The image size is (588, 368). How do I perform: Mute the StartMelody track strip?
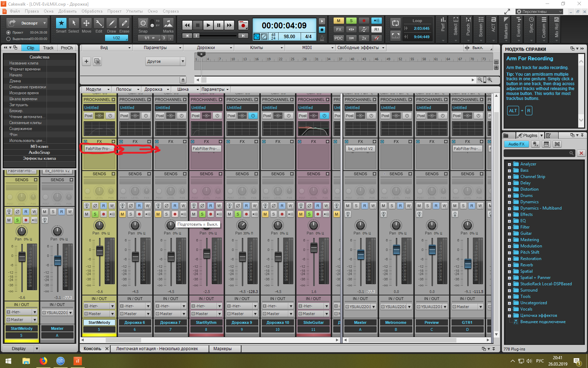pos(87,214)
